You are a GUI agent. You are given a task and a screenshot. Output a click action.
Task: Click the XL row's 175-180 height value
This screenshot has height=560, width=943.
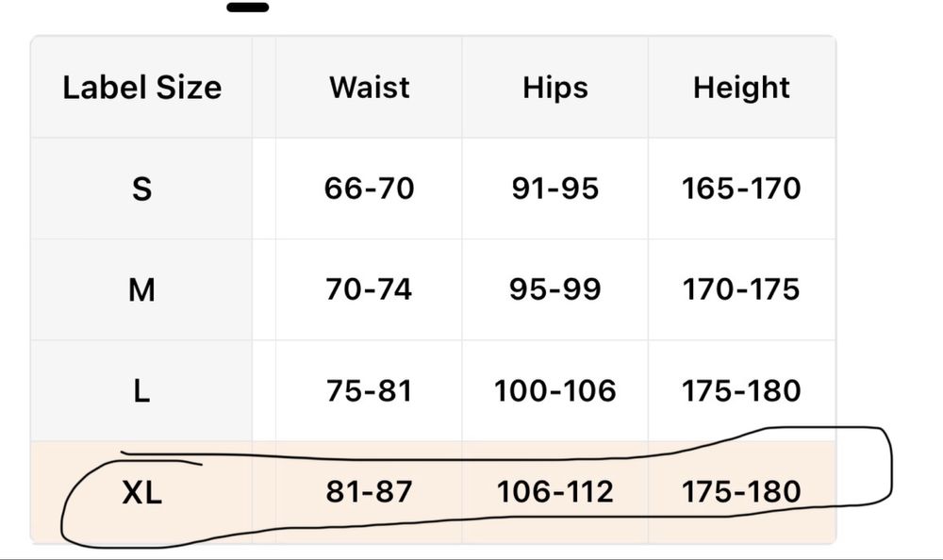click(x=741, y=491)
